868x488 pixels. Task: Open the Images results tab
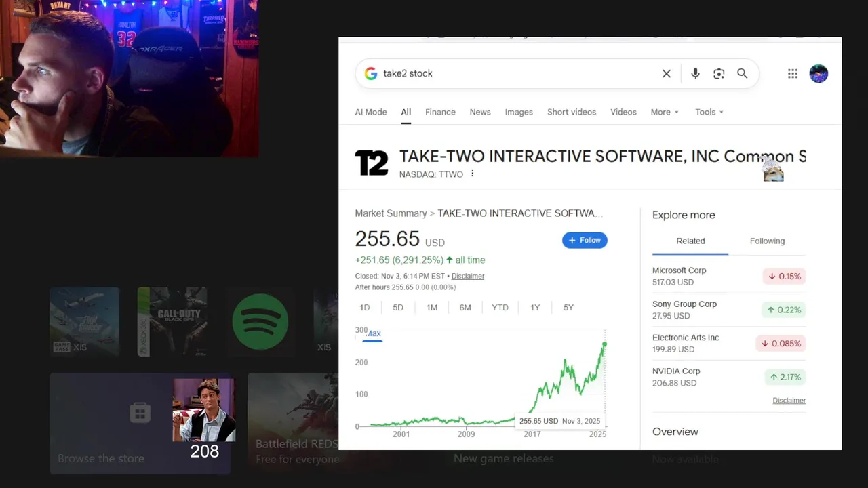pyautogui.click(x=519, y=112)
